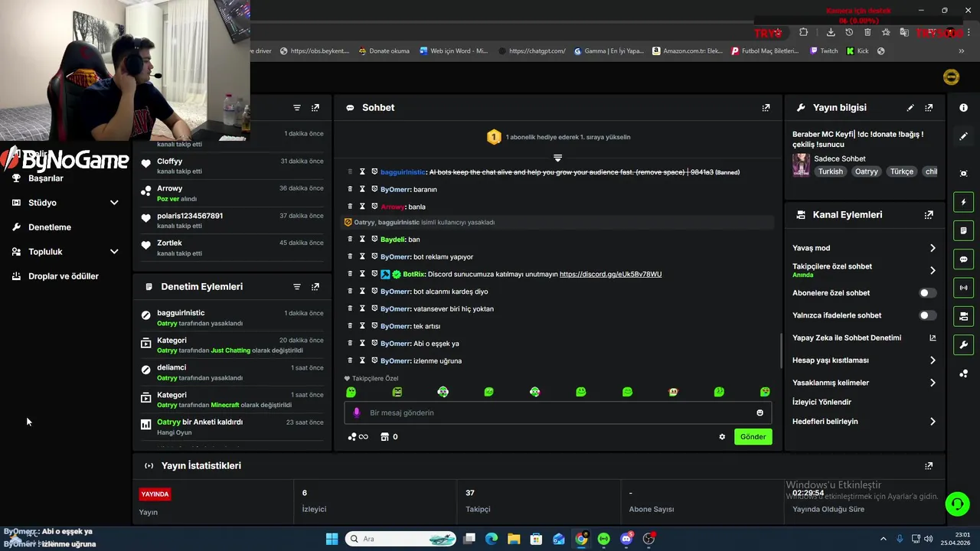The image size is (980, 551).
Task: Click shield icon beside Baydeli's 'ban' message
Action: (x=374, y=240)
